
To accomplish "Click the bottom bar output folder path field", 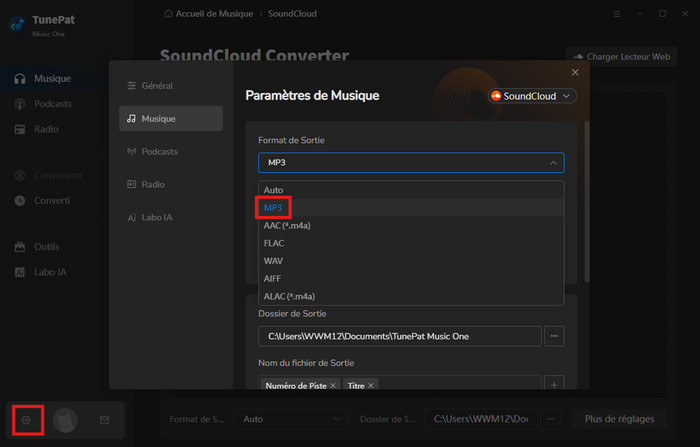I will [x=481, y=419].
